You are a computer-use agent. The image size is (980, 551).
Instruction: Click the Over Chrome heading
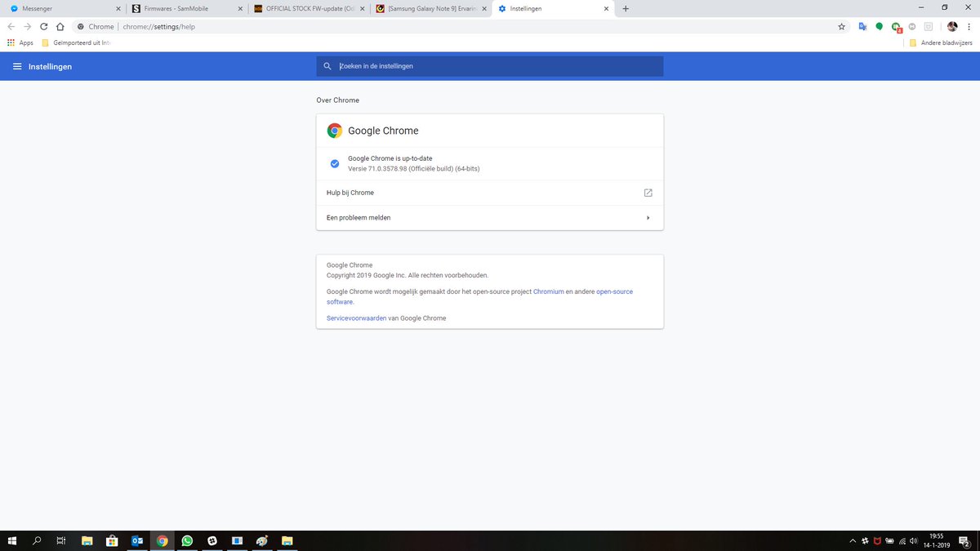pyautogui.click(x=338, y=100)
